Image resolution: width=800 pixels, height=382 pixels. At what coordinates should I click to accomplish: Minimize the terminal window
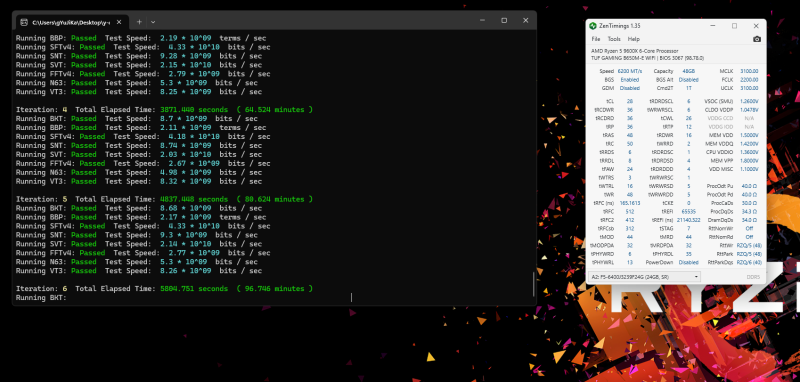483,20
